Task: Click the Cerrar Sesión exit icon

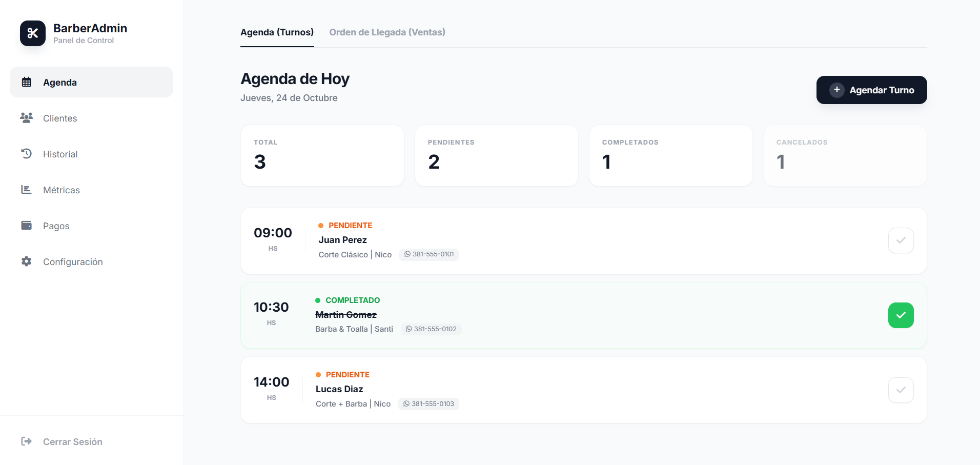Action: tap(27, 441)
